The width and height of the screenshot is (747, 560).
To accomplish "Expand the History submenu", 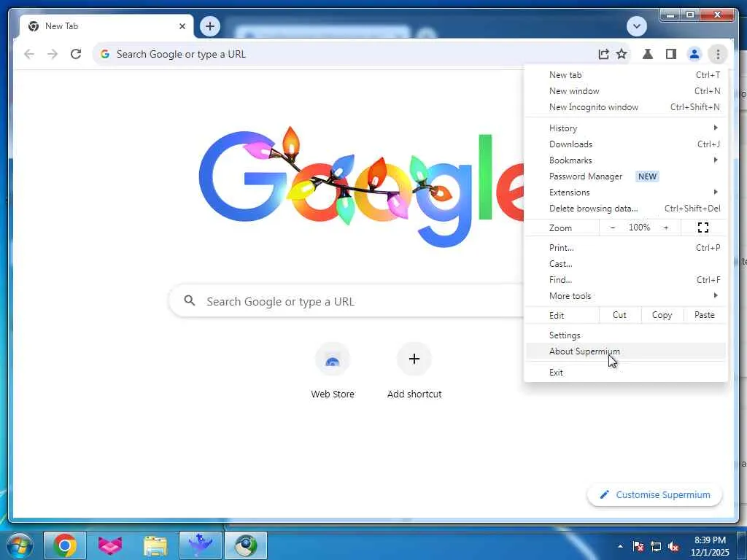I will point(625,128).
